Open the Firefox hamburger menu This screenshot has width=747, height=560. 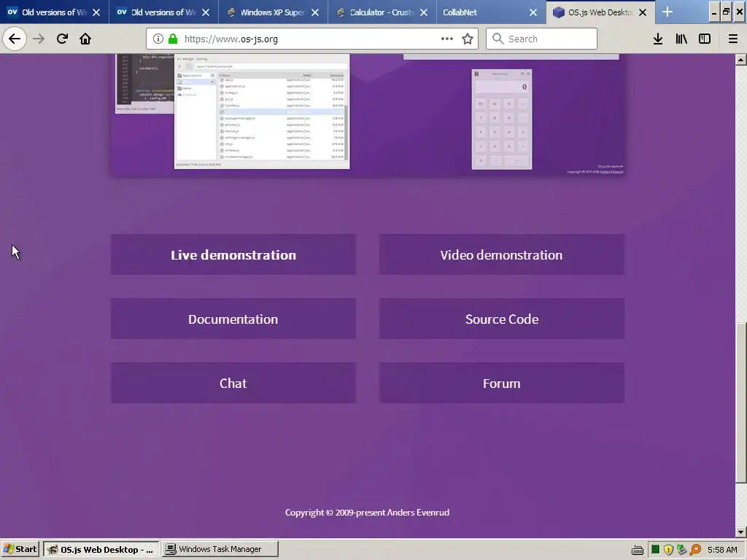(733, 39)
